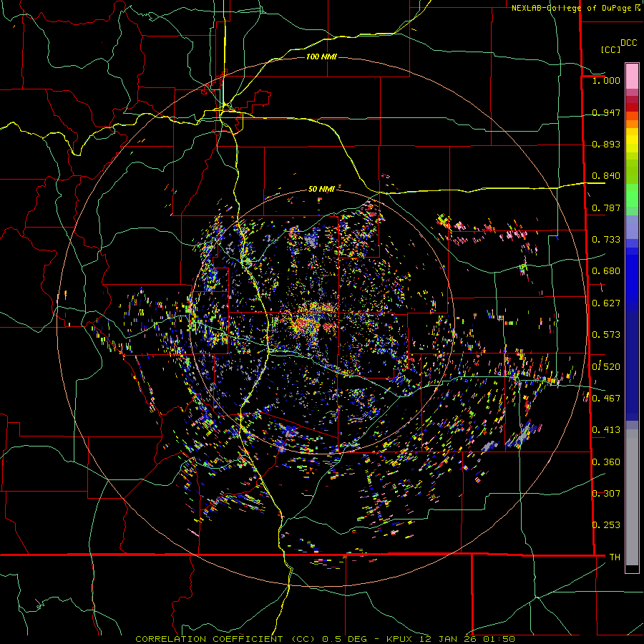Click the [CC] legend unit label
The image size is (644, 644).
point(610,49)
